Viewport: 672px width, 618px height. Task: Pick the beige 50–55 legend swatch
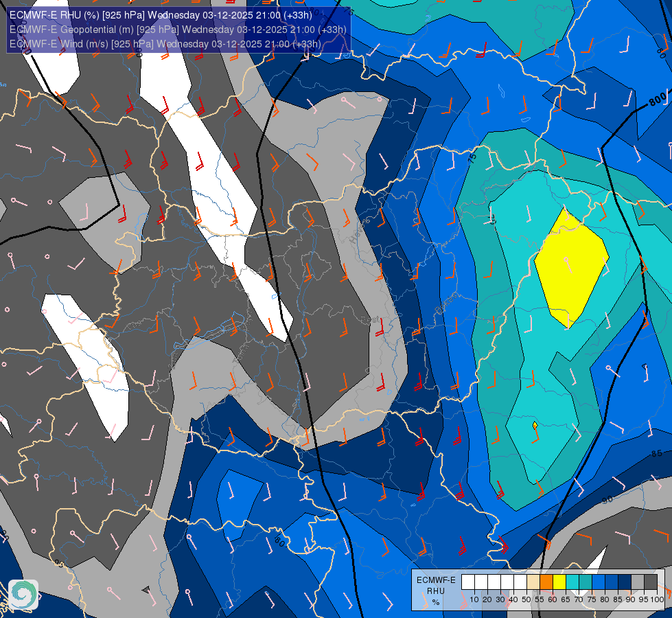pyautogui.click(x=533, y=582)
